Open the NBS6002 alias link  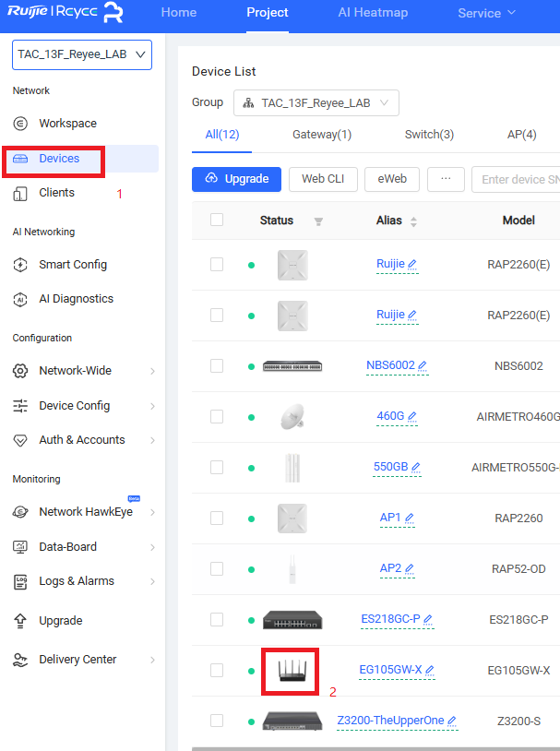pos(390,365)
